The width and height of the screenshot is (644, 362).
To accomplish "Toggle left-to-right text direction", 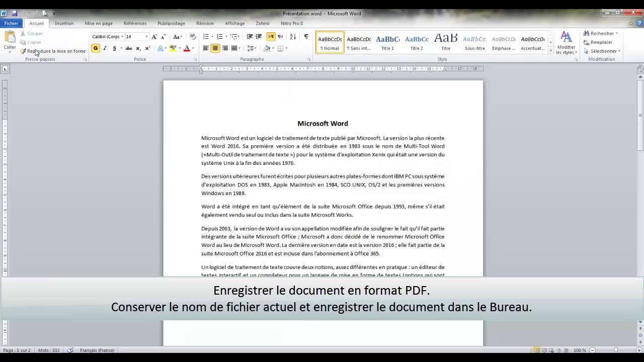I will coord(271,37).
